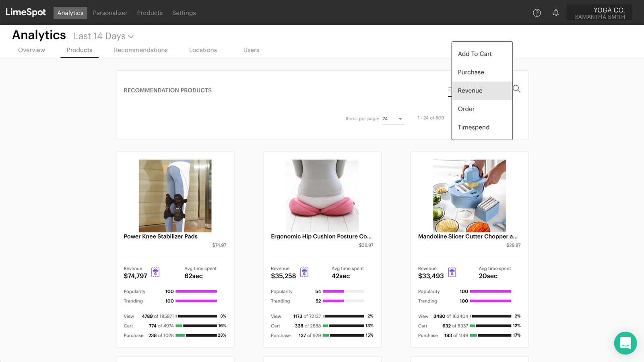The width and height of the screenshot is (644, 362).
Task: Click the 338 of 2688 cart count
Action: pos(308,326)
